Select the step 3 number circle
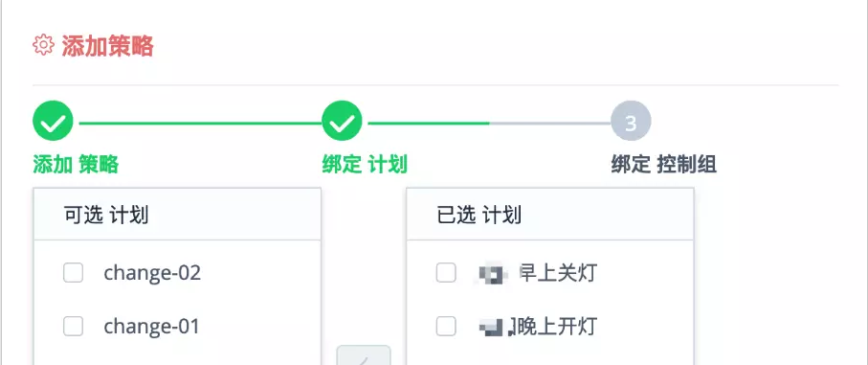868x365 pixels. (631, 121)
